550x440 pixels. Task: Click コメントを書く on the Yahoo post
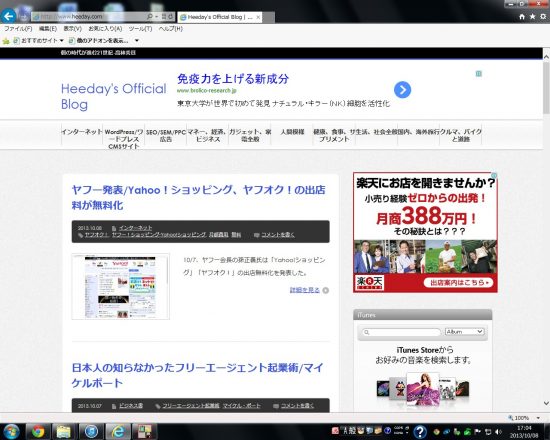pos(278,234)
